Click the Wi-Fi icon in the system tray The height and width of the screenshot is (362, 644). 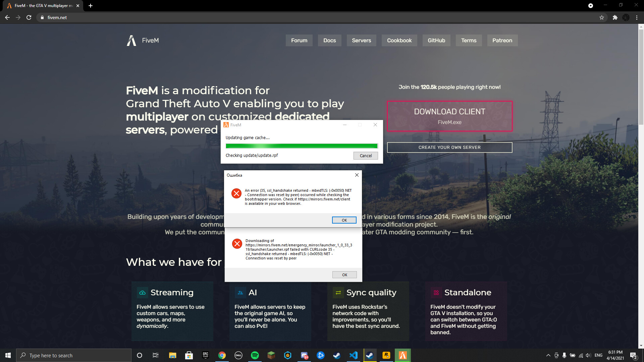[x=580, y=355]
